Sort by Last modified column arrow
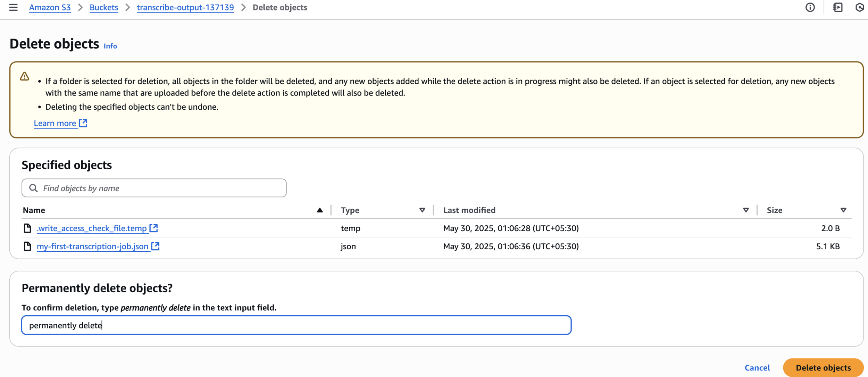The width and height of the screenshot is (868, 377). point(745,210)
